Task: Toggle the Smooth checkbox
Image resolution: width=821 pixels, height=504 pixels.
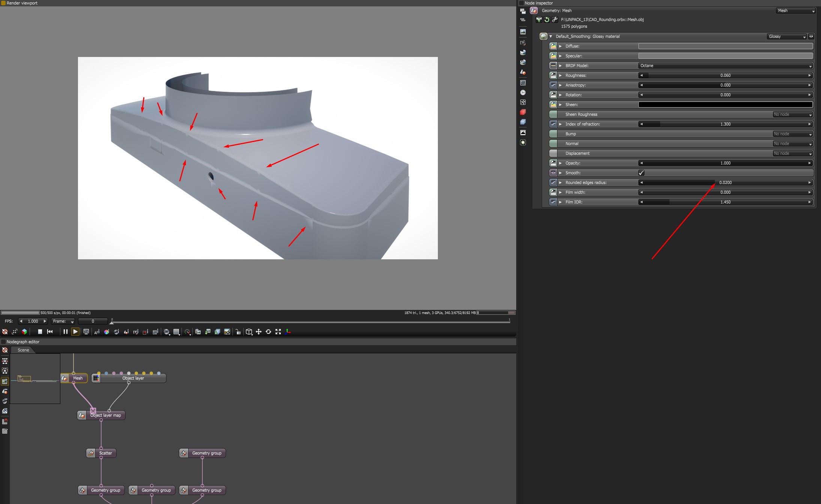Action: 641,173
